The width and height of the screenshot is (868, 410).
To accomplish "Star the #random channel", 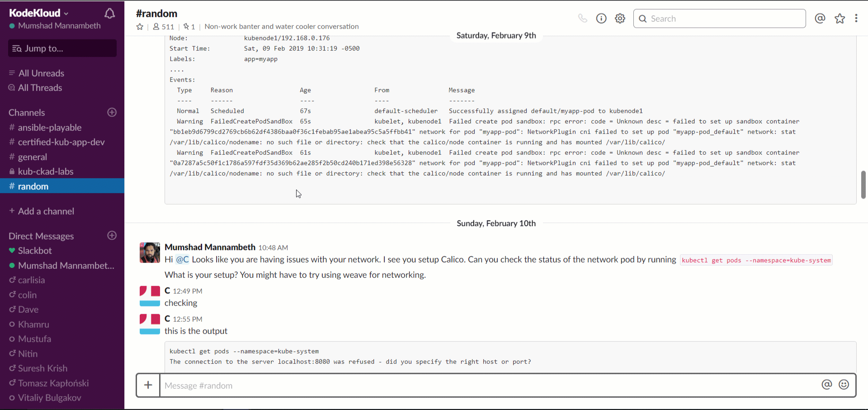I will [140, 27].
